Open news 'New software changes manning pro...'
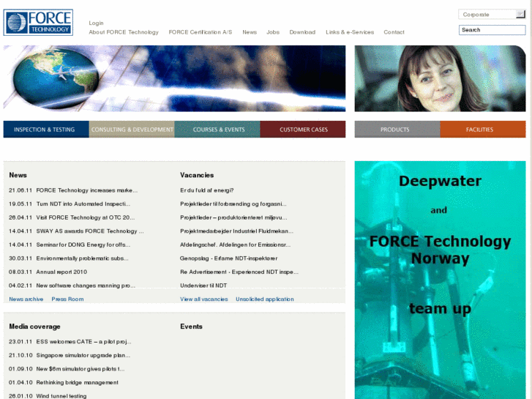The image size is (532, 399). (x=86, y=286)
